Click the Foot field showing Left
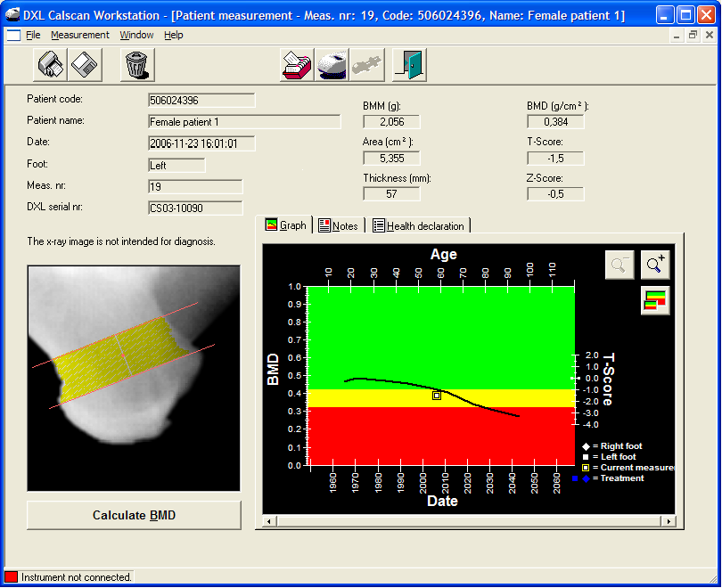722x588 pixels. [x=176, y=166]
